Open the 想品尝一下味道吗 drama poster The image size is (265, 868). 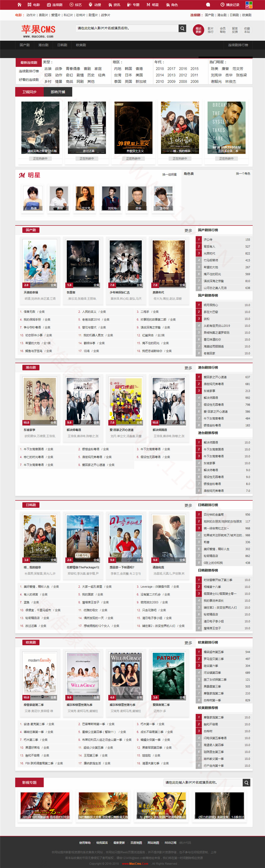click(126, 539)
